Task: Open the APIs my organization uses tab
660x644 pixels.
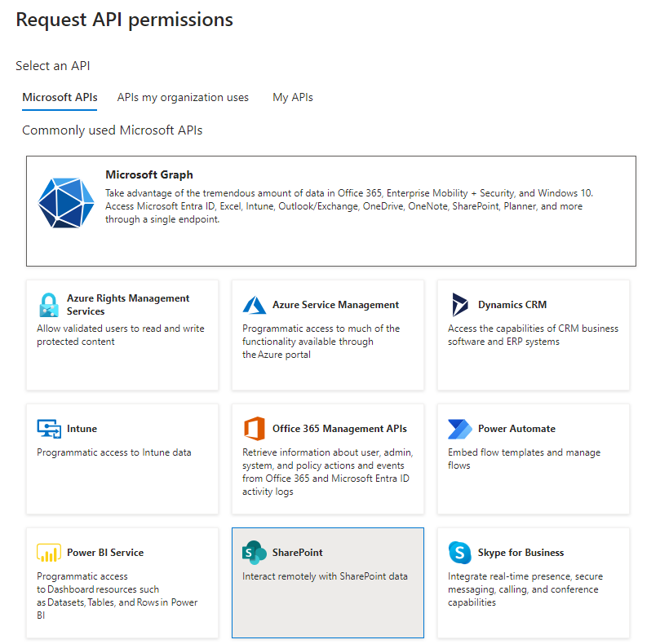Action: point(183,97)
